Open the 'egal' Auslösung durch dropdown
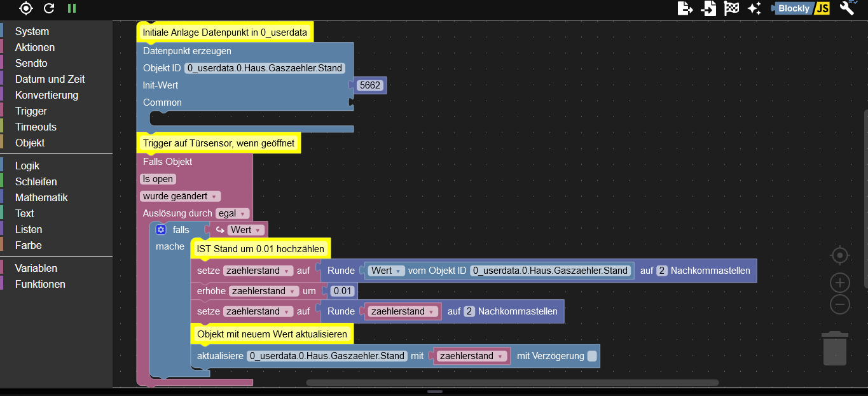The width and height of the screenshot is (868, 396). (x=233, y=213)
